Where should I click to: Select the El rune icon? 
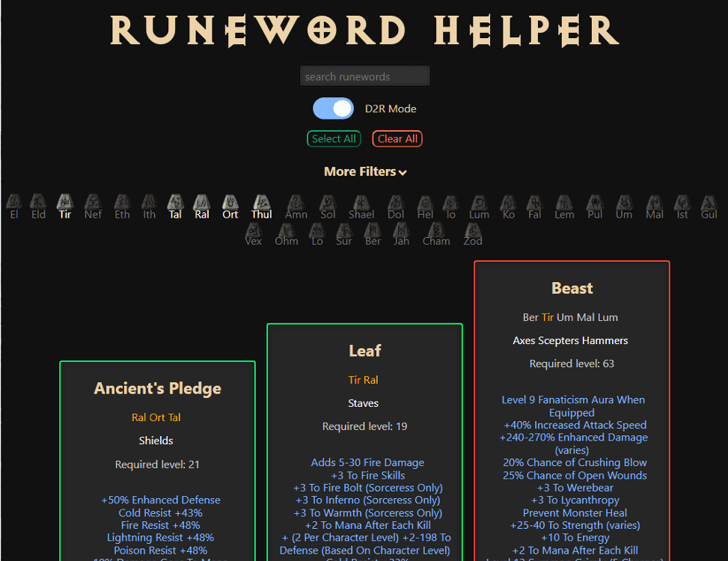[x=14, y=202]
